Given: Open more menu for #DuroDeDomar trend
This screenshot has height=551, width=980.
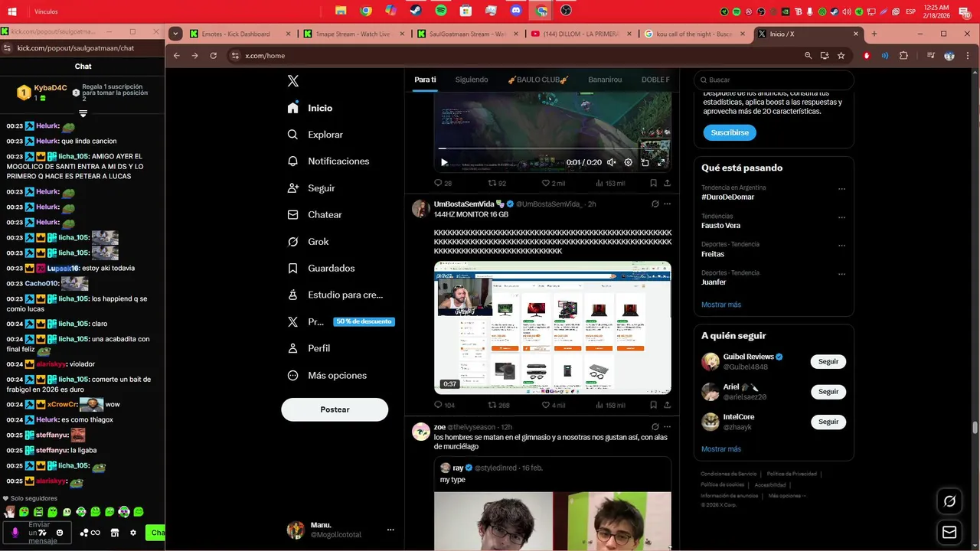Looking at the screenshot, I should pyautogui.click(x=841, y=189).
